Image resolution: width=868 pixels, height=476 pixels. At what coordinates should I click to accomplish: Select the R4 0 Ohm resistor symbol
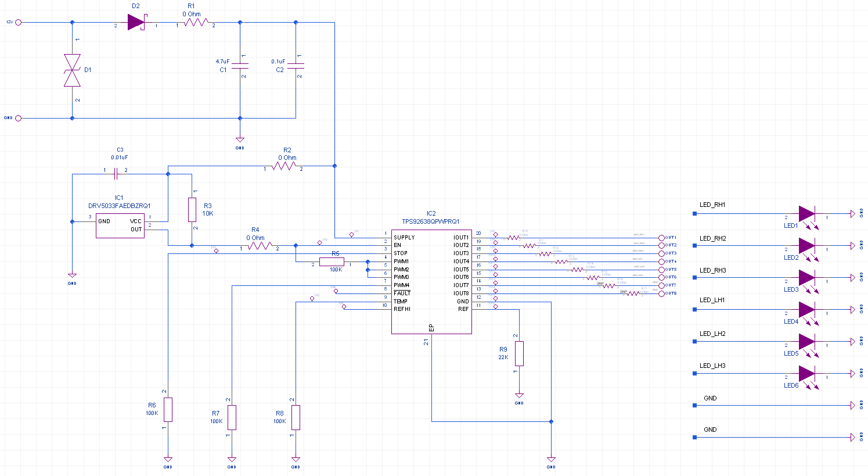click(x=260, y=246)
